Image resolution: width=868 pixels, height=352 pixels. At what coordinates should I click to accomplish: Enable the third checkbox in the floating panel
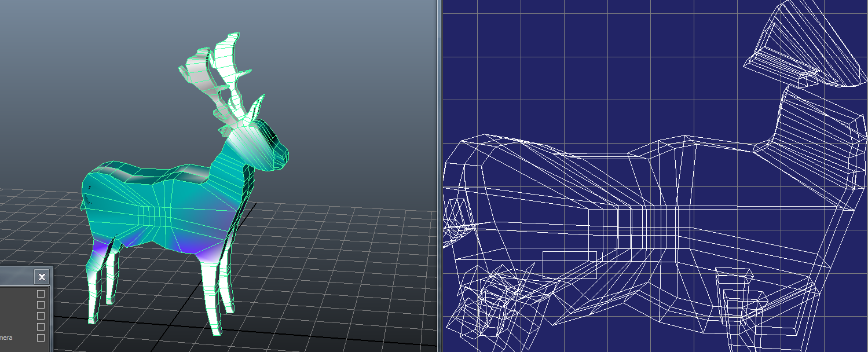pos(41,316)
